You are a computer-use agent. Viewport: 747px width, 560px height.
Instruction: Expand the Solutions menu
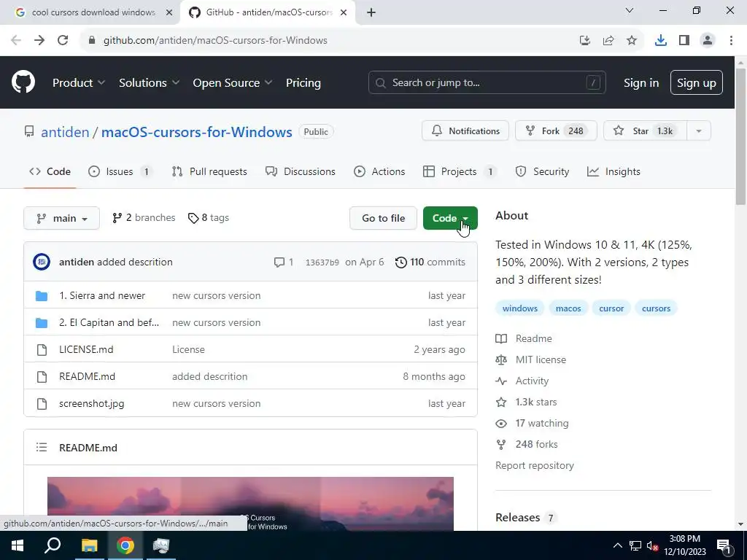pos(149,83)
